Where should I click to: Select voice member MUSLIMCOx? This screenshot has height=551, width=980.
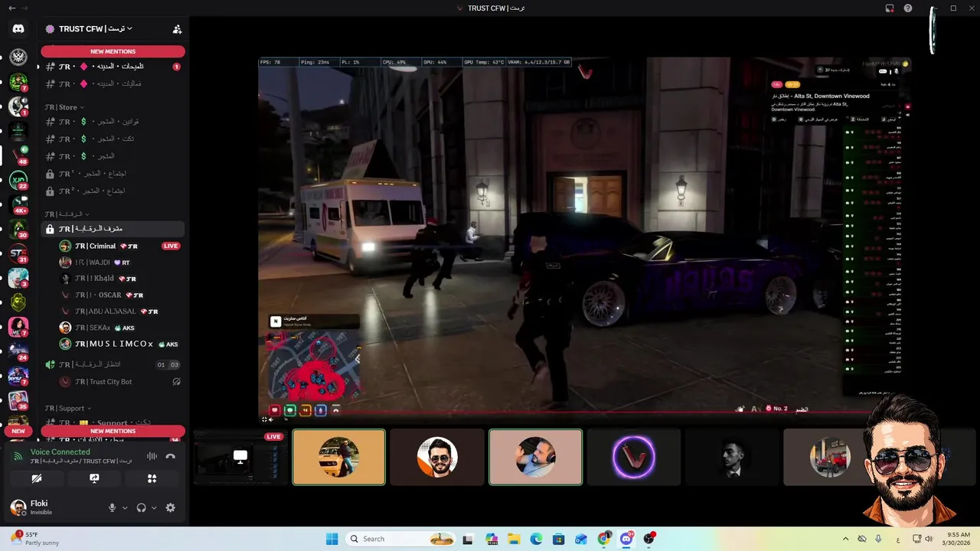(x=119, y=344)
